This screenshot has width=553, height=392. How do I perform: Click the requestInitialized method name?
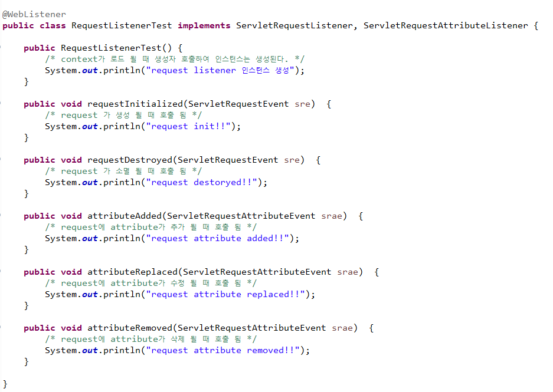[x=135, y=104]
